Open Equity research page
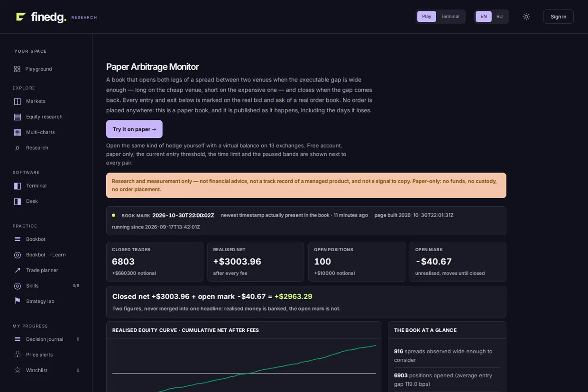The image size is (588, 392). (x=44, y=117)
